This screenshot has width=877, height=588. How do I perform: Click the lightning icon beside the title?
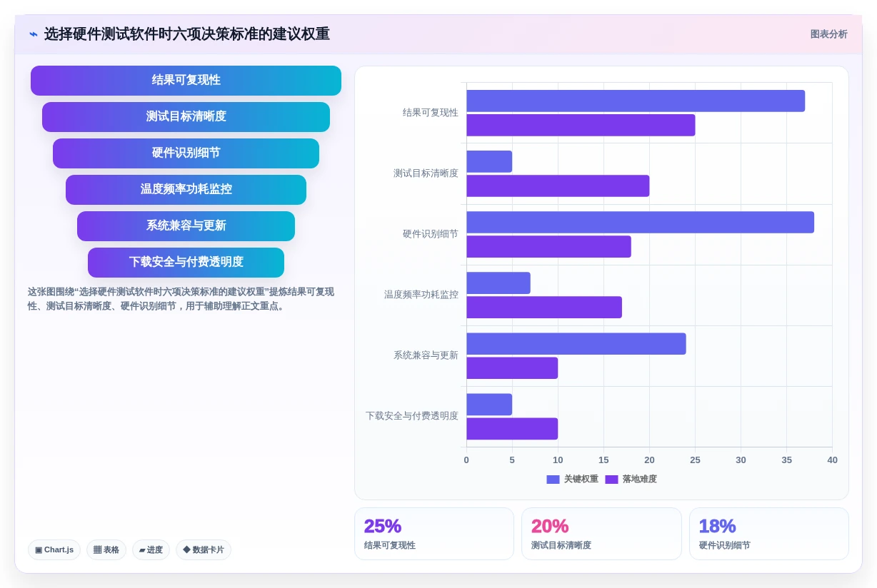pos(34,34)
